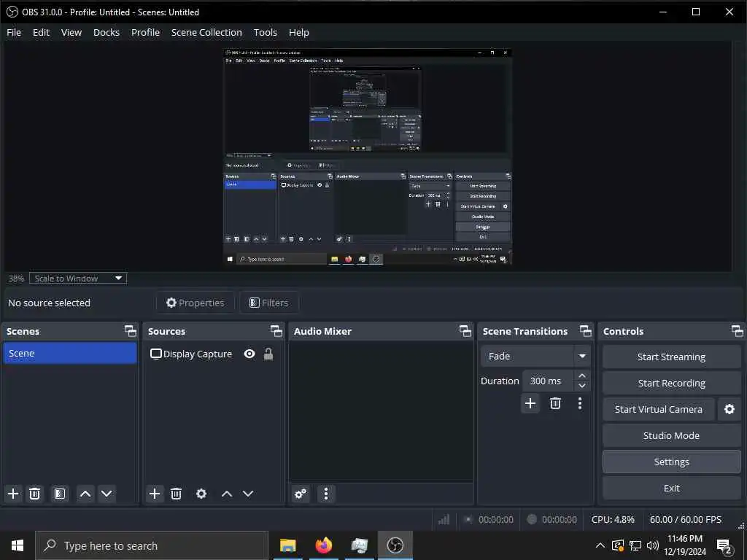The height and width of the screenshot is (560, 747).
Task: Open the Profile menu
Action: pos(145,32)
